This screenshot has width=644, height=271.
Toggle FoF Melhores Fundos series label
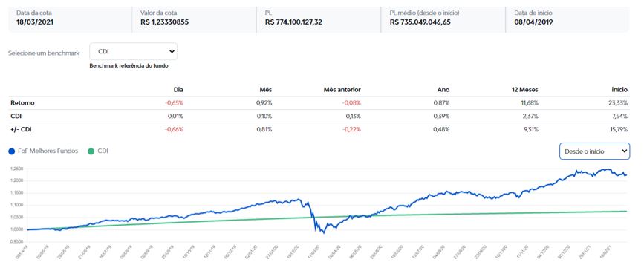click(x=48, y=151)
